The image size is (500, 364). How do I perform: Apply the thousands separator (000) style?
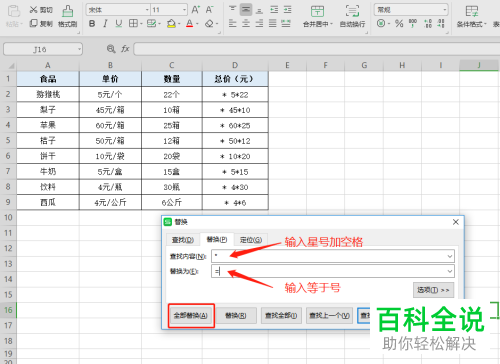[413, 24]
